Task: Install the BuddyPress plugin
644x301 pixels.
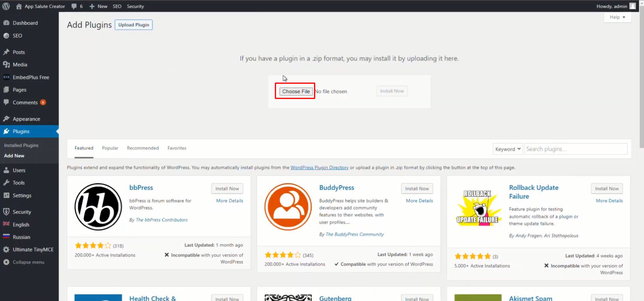Action: (417, 189)
